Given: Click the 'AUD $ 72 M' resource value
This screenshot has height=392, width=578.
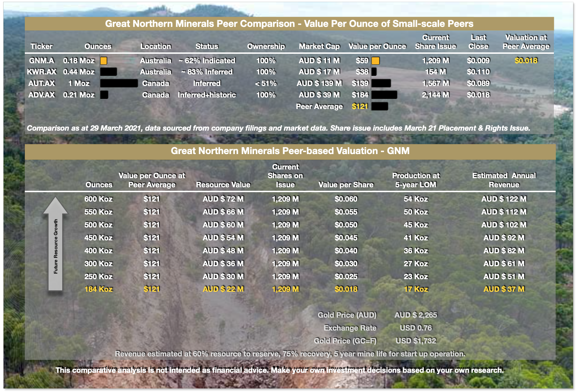Looking at the screenshot, I should click(223, 199).
